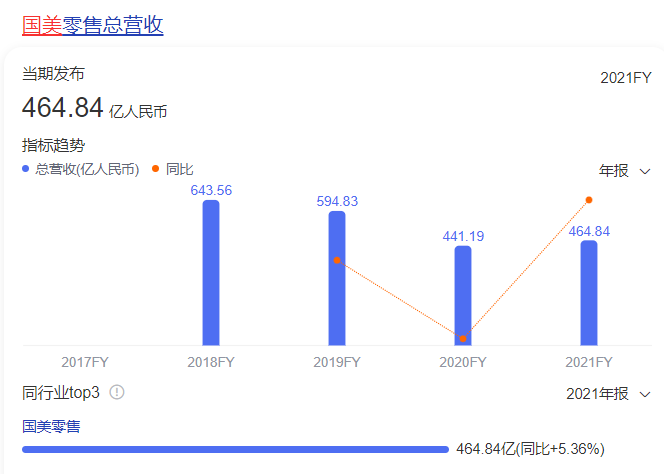Viewport: 664px width, 474px height.
Task: Click the 2020FY axis label
Action: pyautogui.click(x=463, y=362)
